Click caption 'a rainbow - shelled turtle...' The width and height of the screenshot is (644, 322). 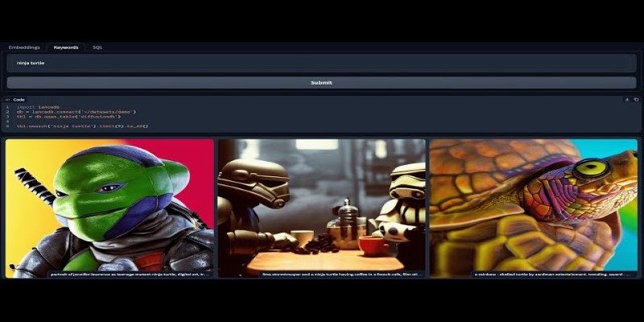554,275
